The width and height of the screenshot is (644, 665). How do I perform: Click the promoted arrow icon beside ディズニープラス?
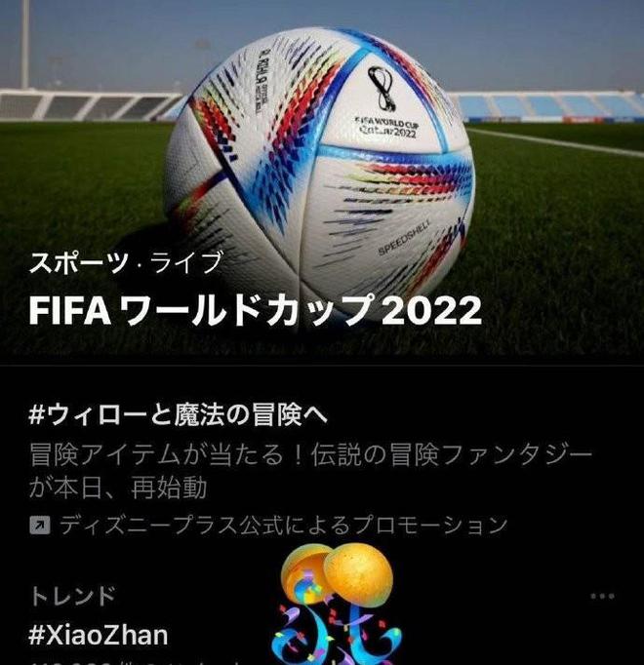click(40, 526)
